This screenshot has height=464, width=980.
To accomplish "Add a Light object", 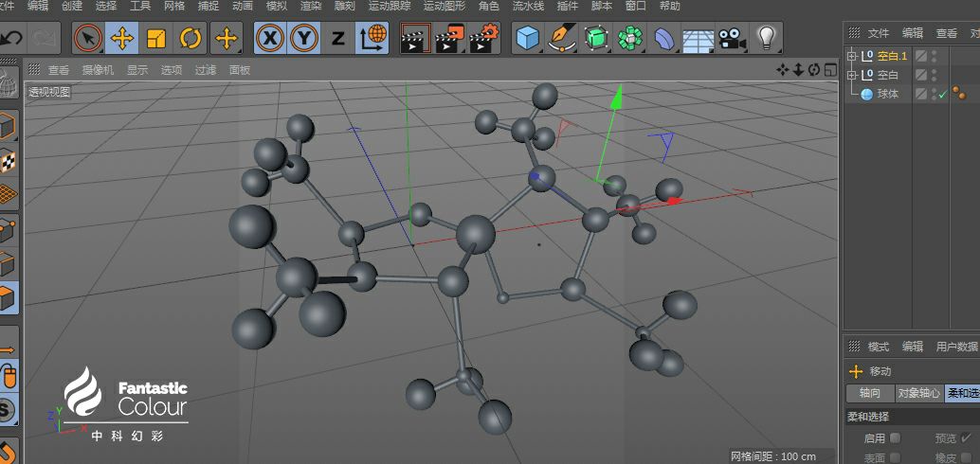I will pos(766,39).
